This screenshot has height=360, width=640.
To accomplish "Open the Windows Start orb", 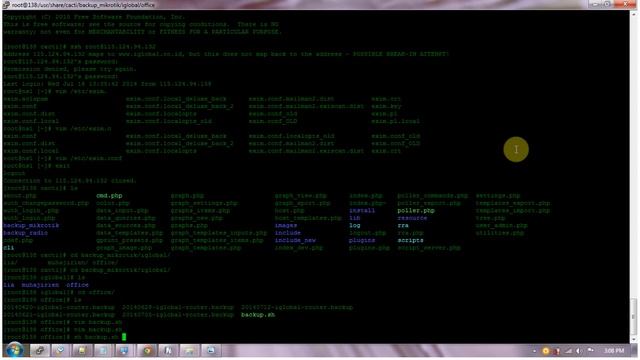I will tap(14, 350).
